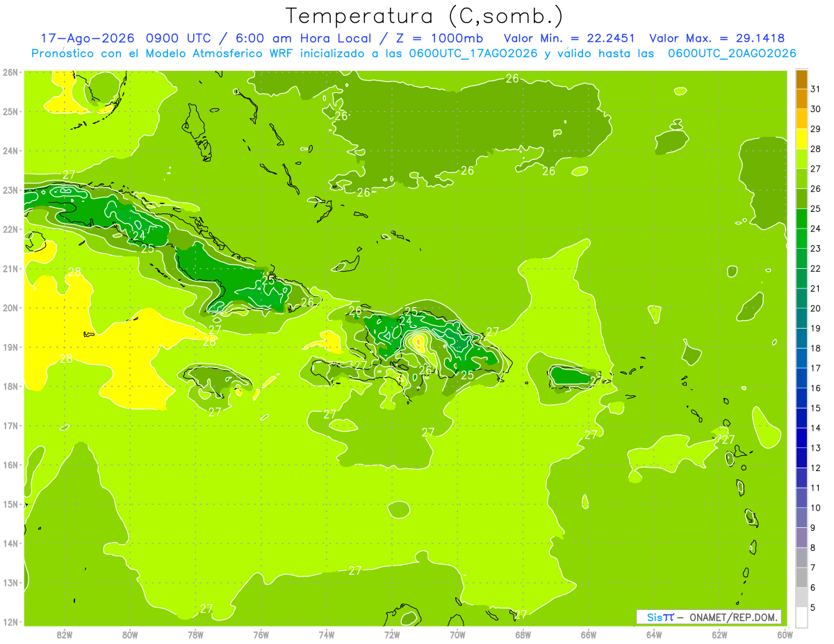Click legend swatch between 24 and 25
Image resolution: width=834 pixels, height=644 pixels.
coord(801,219)
